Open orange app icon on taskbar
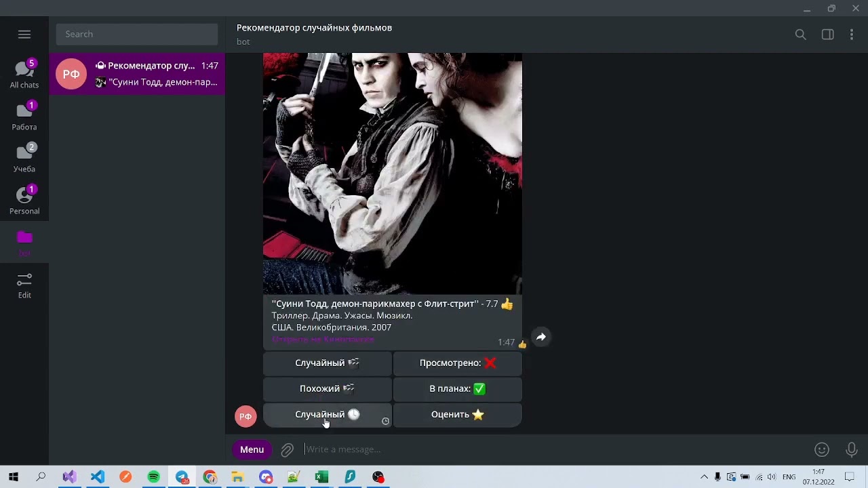 point(125,476)
